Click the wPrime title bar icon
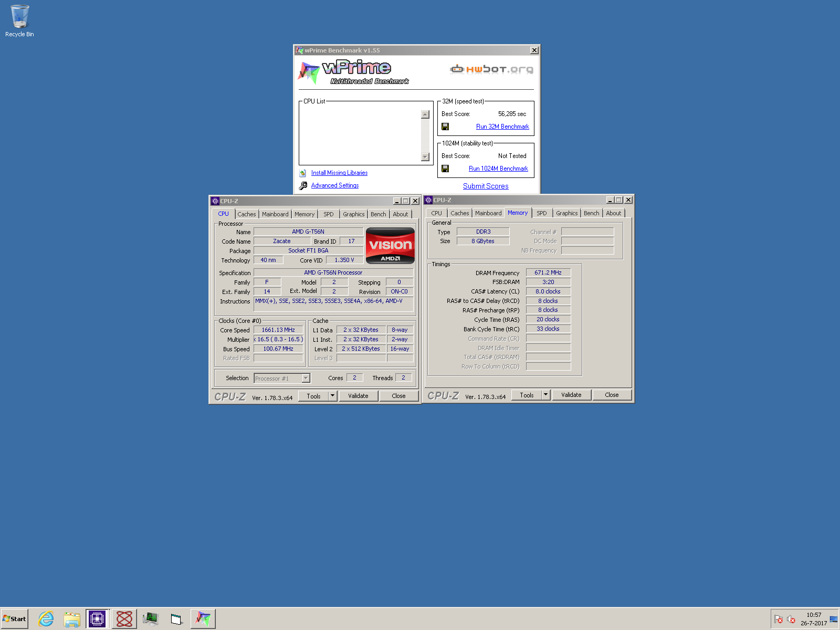 [x=299, y=50]
